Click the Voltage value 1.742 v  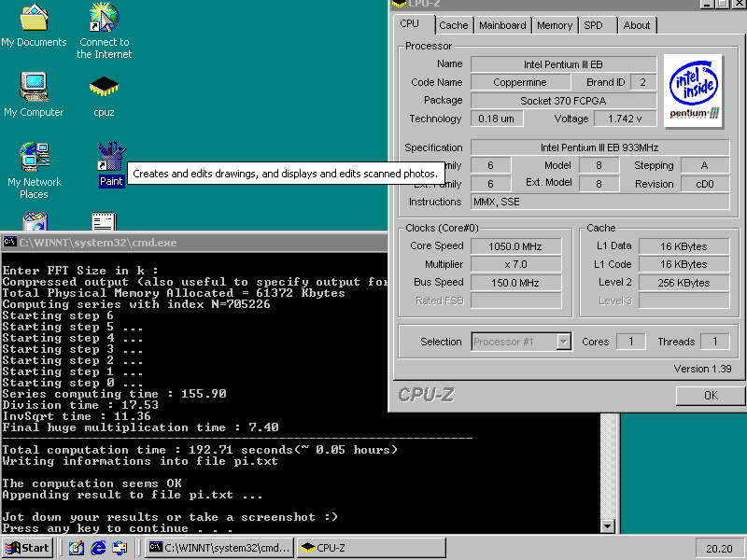tap(625, 119)
